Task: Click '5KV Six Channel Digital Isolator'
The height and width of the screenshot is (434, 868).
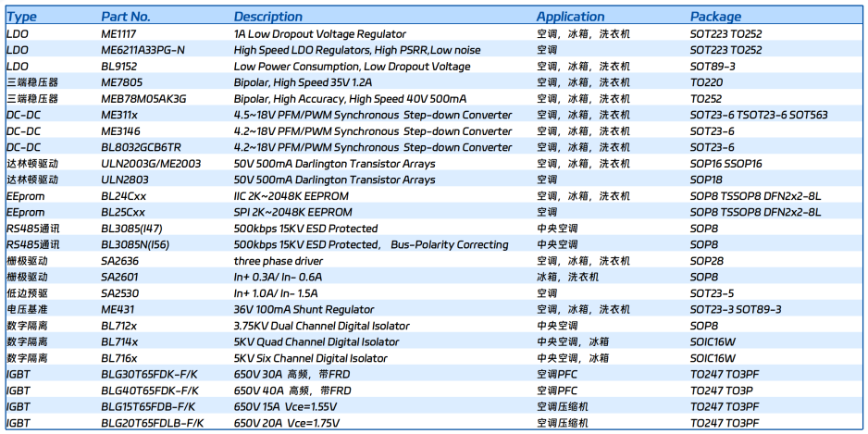Action: (311, 358)
